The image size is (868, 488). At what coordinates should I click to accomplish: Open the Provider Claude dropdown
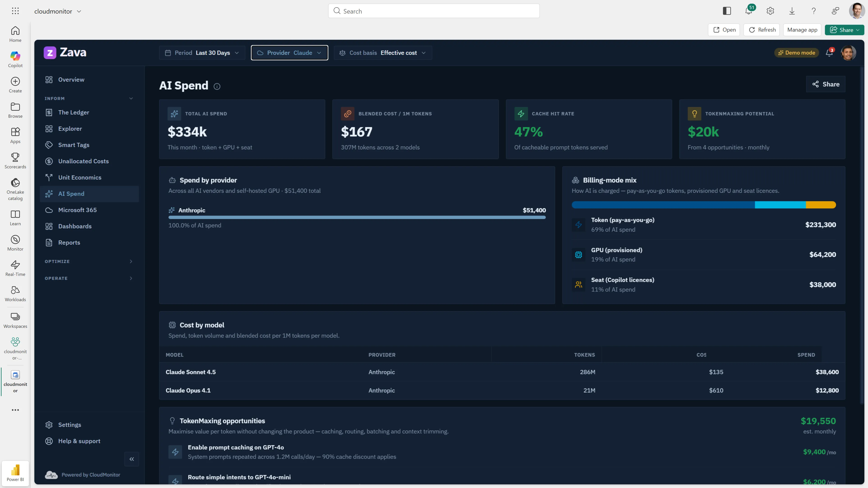289,53
